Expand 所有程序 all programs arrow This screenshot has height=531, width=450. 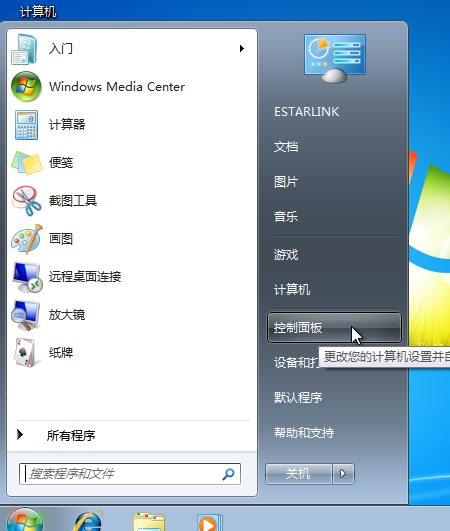20,434
